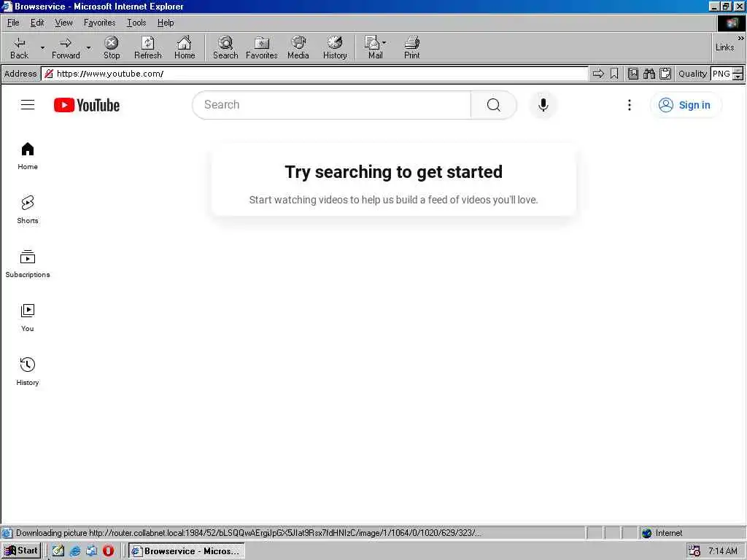Open YouTube settings three-dot menu
Viewport: 747px width, 560px height.
pyautogui.click(x=630, y=105)
